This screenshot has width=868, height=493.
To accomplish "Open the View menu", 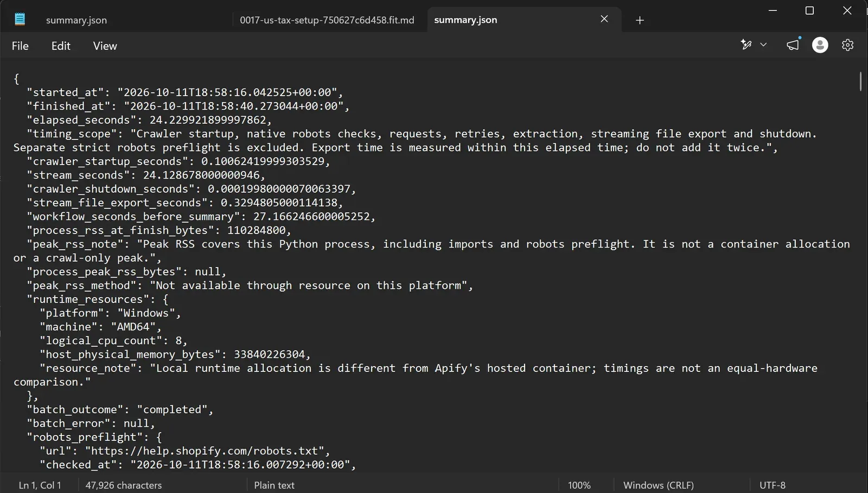I will [105, 46].
